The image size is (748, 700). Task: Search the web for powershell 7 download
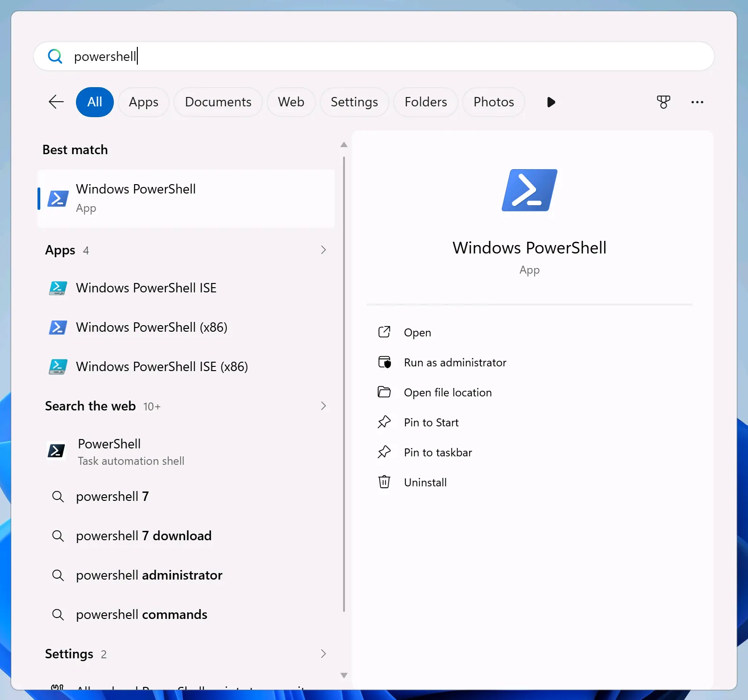coord(186,536)
